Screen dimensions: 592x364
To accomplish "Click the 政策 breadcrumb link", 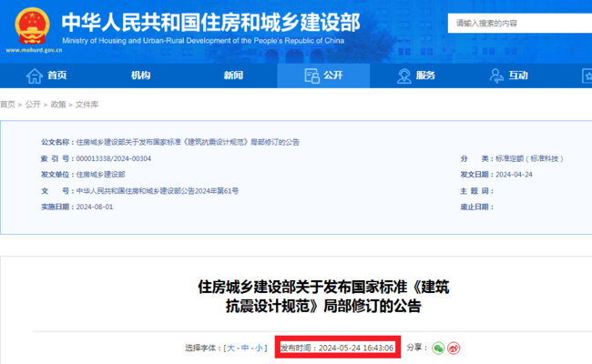I will click(x=58, y=105).
